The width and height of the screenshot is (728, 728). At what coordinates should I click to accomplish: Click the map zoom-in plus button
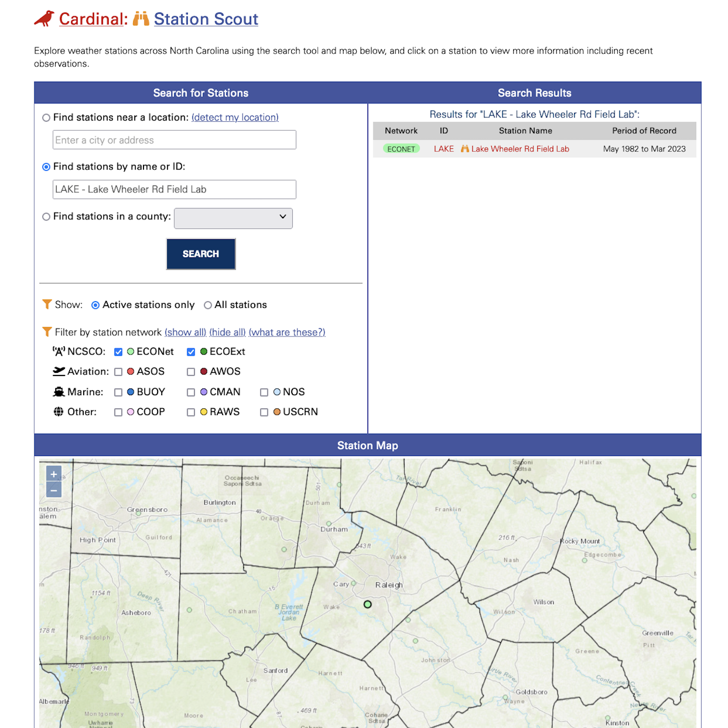tap(54, 474)
